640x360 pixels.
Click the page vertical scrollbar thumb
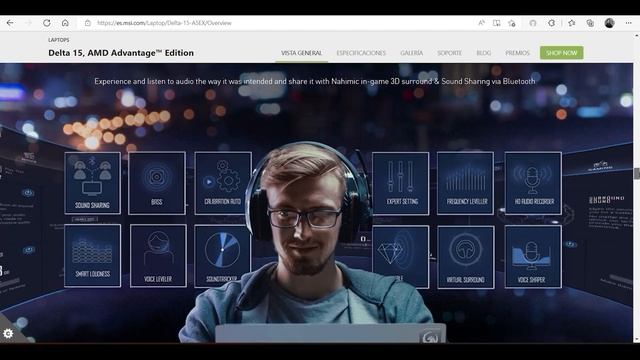point(636,173)
